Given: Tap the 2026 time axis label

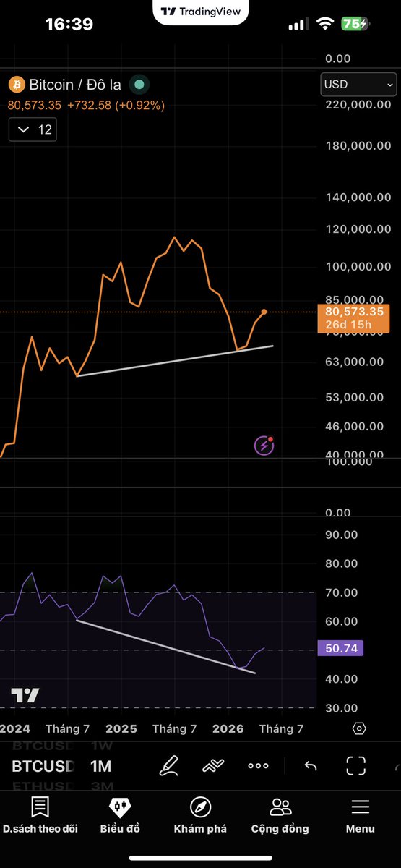Looking at the screenshot, I should [x=228, y=728].
